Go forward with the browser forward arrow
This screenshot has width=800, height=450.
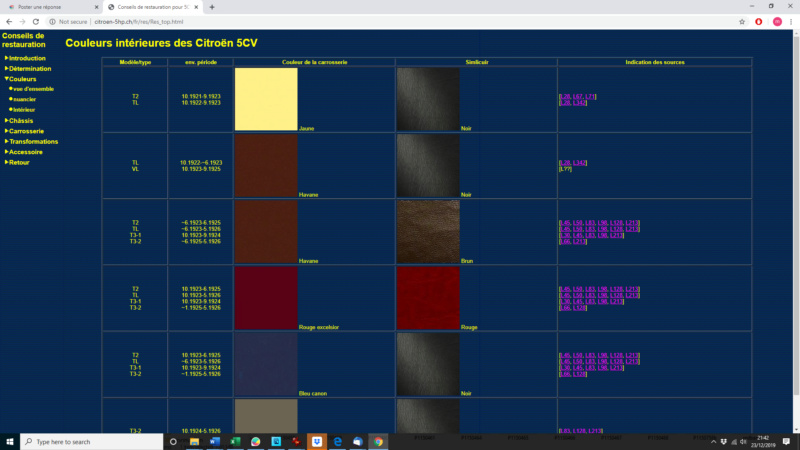pyautogui.click(x=22, y=22)
